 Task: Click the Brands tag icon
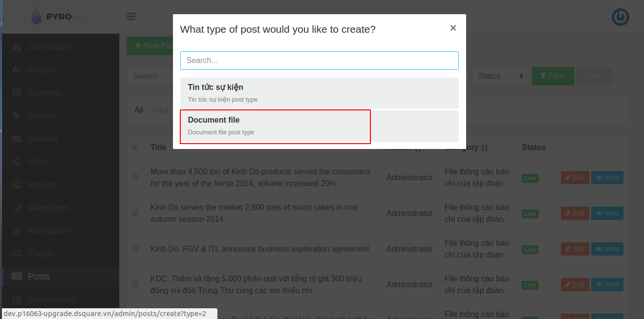tap(17, 116)
